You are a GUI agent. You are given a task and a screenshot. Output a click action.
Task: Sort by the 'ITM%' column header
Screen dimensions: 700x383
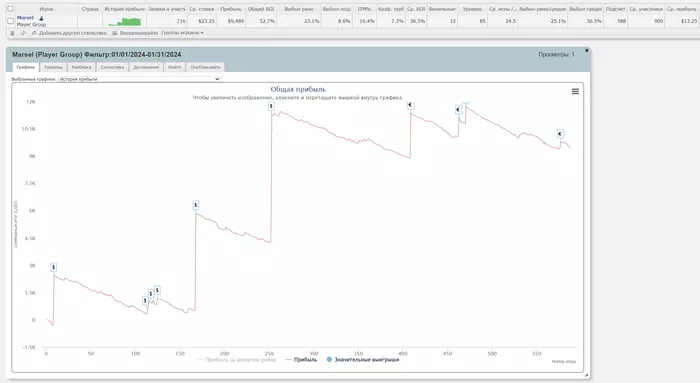(x=364, y=9)
